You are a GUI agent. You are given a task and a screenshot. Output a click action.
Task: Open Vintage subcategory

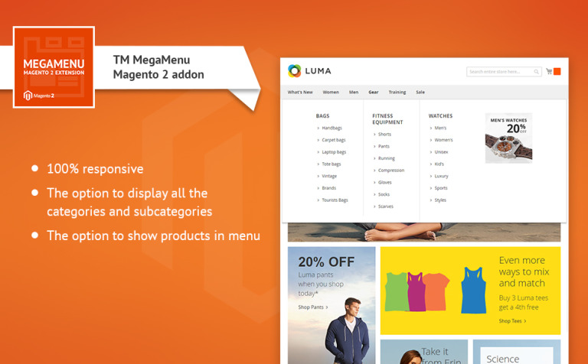pos(329,176)
